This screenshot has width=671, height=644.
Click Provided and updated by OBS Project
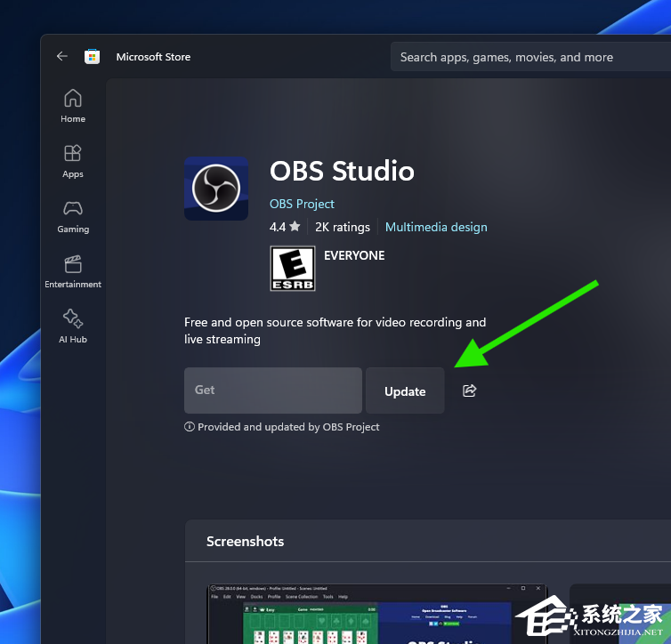point(288,427)
